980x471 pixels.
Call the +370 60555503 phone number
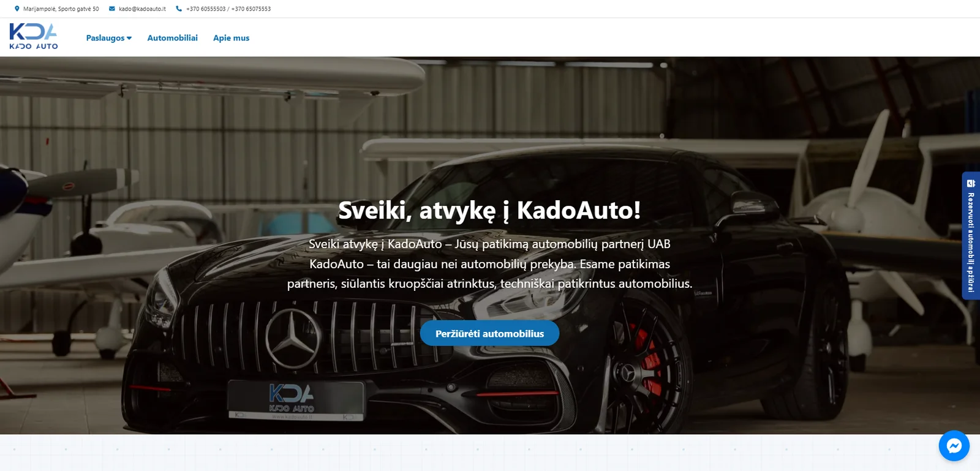click(206, 9)
